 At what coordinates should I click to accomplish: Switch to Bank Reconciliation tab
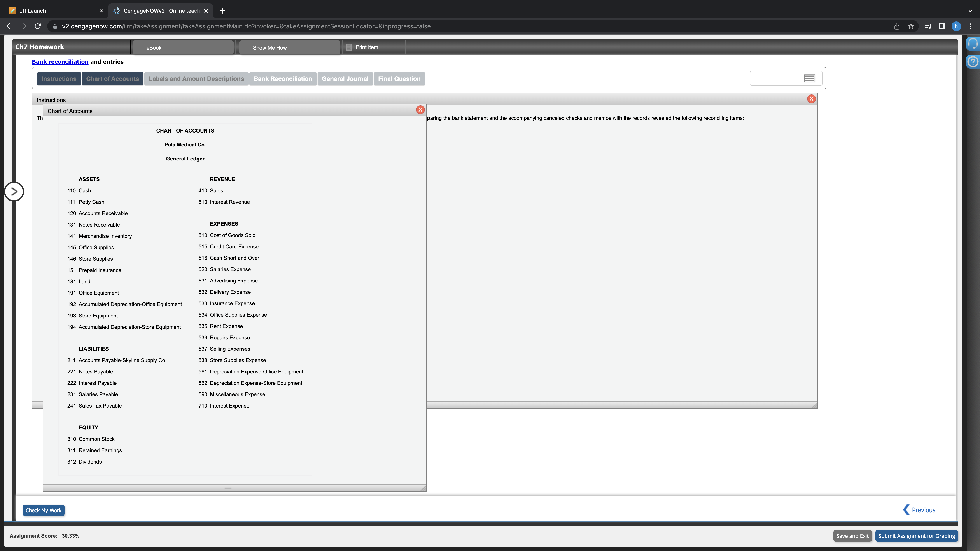[x=283, y=79]
